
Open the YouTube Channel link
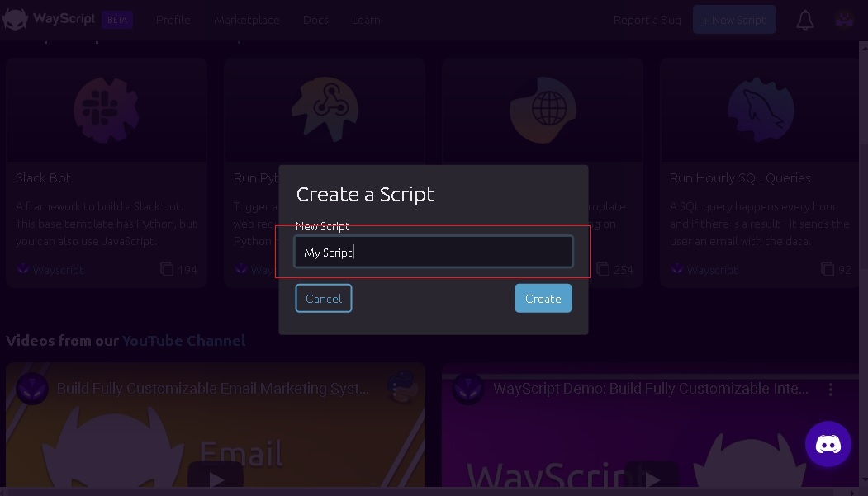(184, 341)
